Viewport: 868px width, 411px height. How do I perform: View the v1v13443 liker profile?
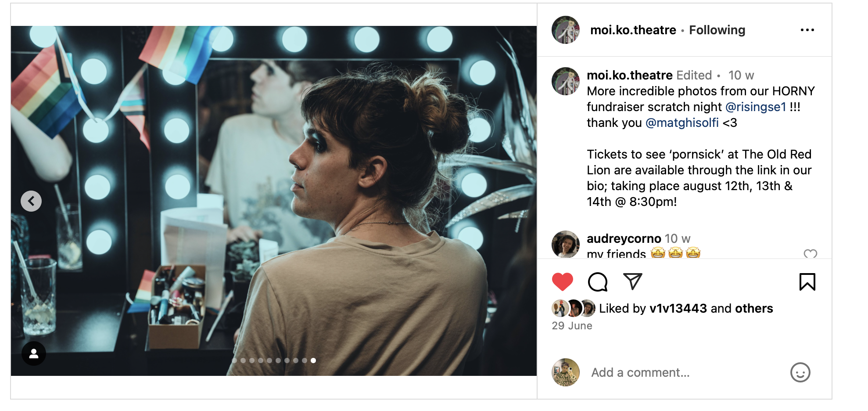tap(678, 308)
